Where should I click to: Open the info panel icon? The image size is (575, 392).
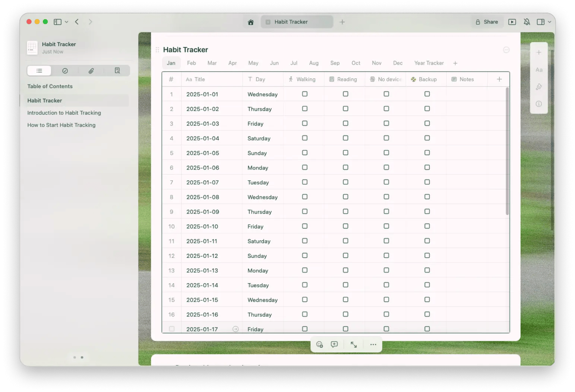(x=538, y=104)
